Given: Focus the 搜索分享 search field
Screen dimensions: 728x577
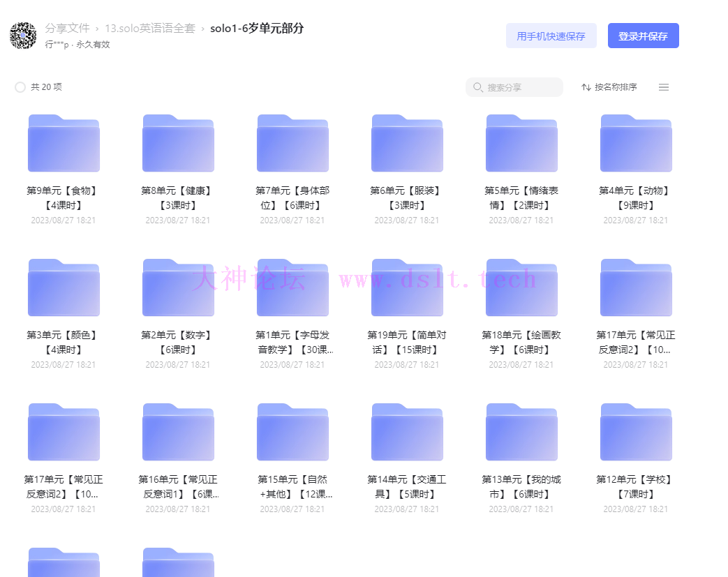Looking at the screenshot, I should click(520, 87).
